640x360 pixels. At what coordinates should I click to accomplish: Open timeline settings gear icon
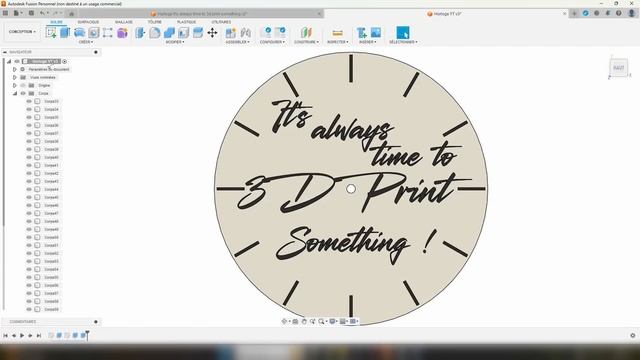633,336
